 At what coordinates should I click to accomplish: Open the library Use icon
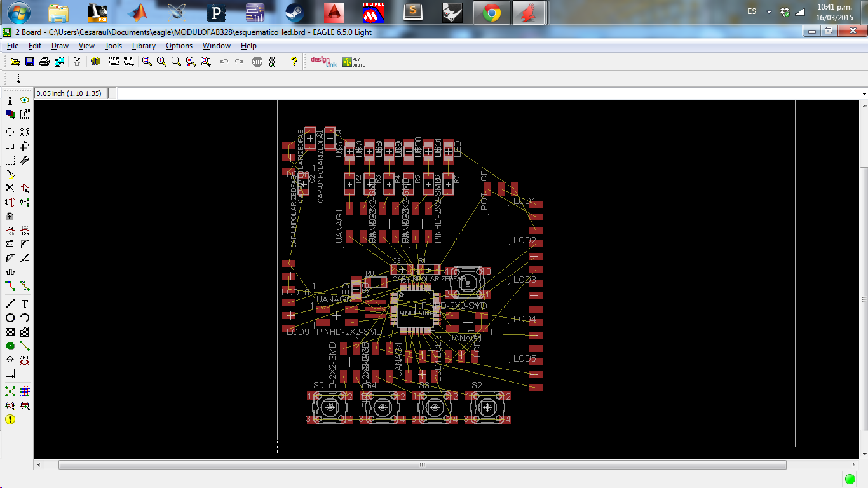pyautogui.click(x=95, y=62)
